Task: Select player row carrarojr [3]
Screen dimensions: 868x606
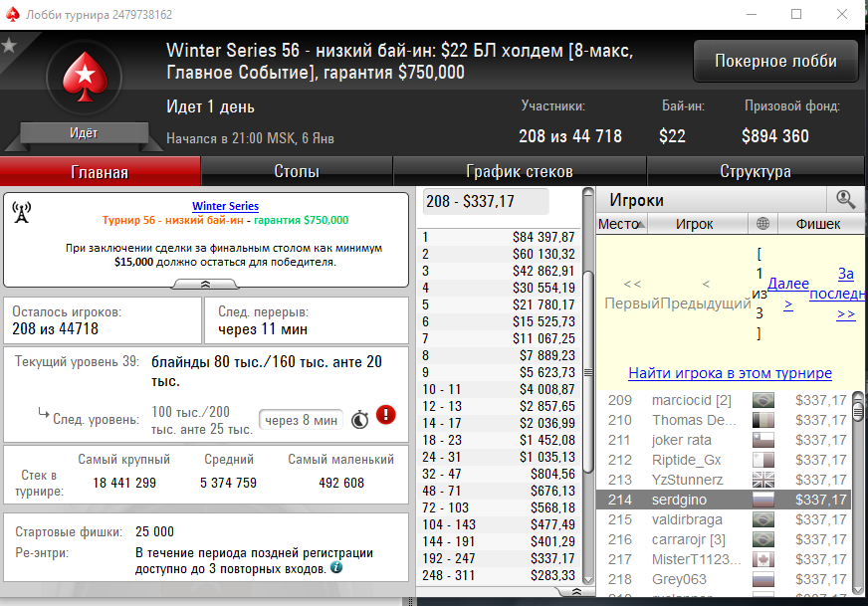Action: click(724, 539)
